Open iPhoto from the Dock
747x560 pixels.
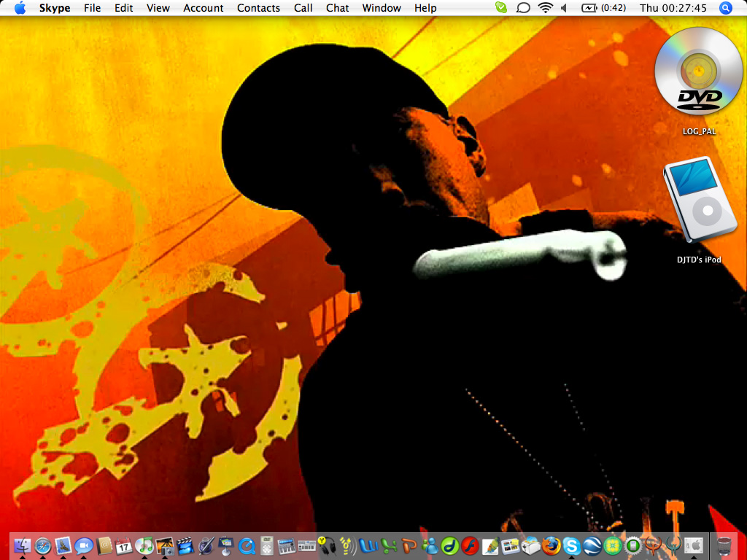[164, 545]
